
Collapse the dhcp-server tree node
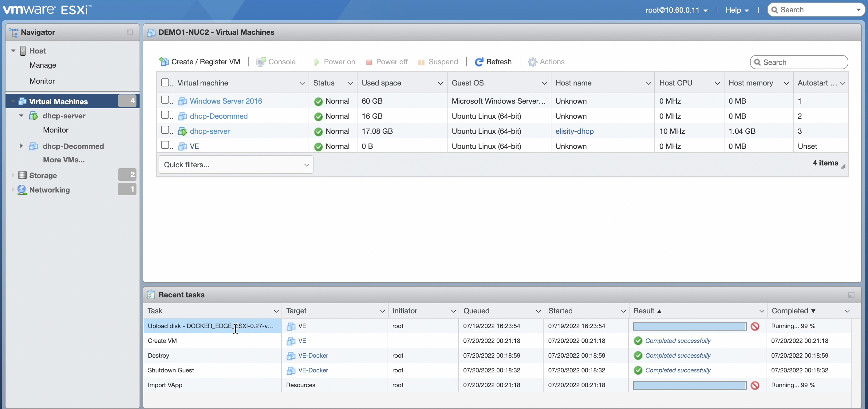(21, 116)
